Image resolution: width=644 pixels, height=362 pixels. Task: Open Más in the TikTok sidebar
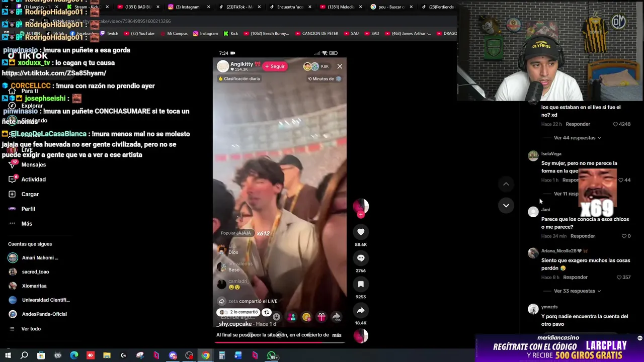(20, 224)
